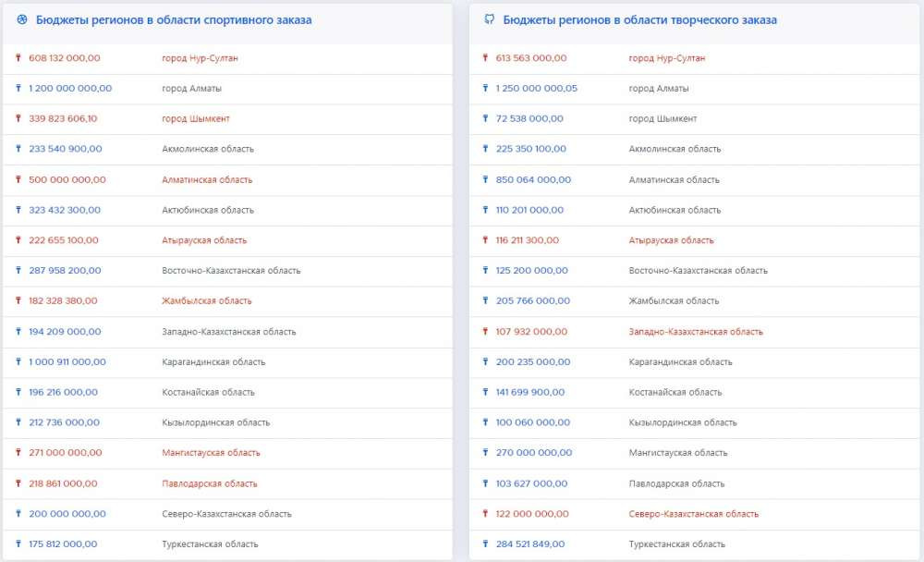This screenshot has height=562, width=924.
Task: Click red tenge icon beside 107 932 000,00
Action: [485, 332]
